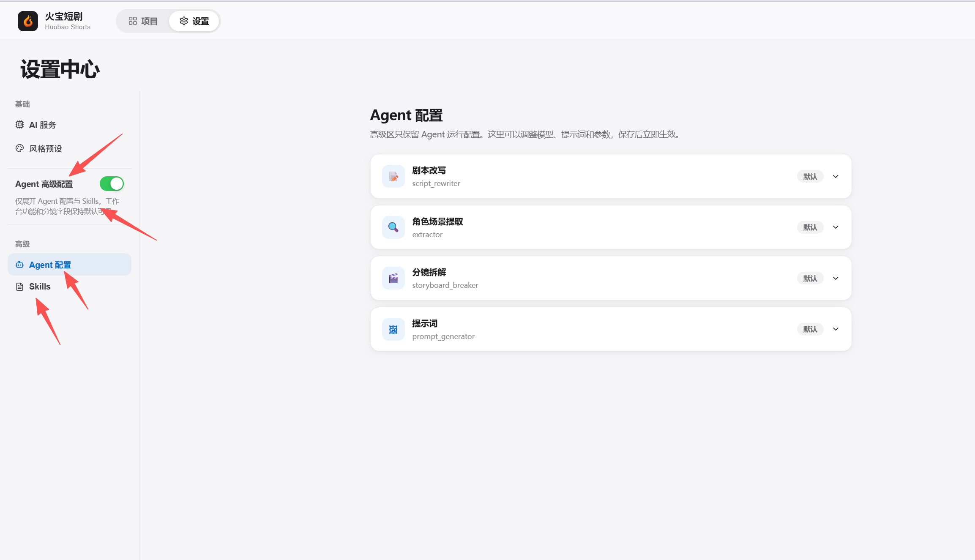The height and width of the screenshot is (560, 975).
Task: Click the 提示词 picture frame icon
Action: point(393,329)
